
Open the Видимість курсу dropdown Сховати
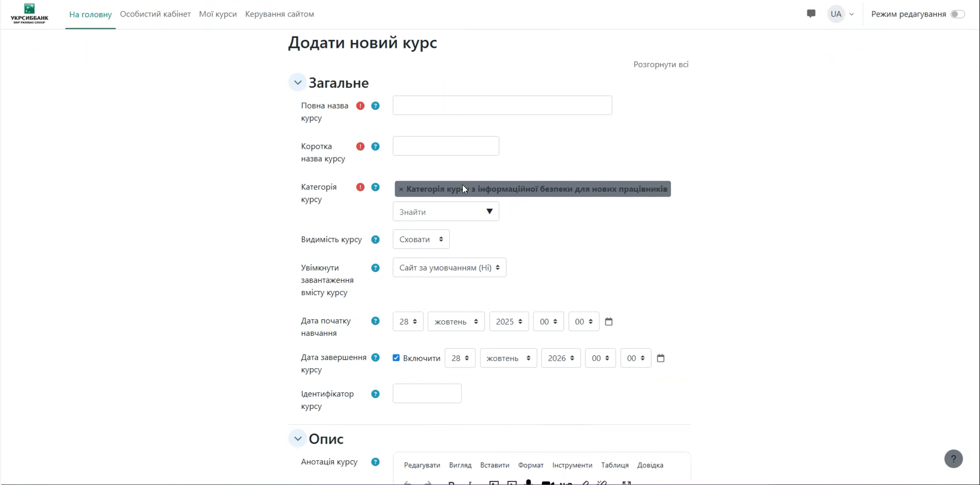click(x=421, y=240)
